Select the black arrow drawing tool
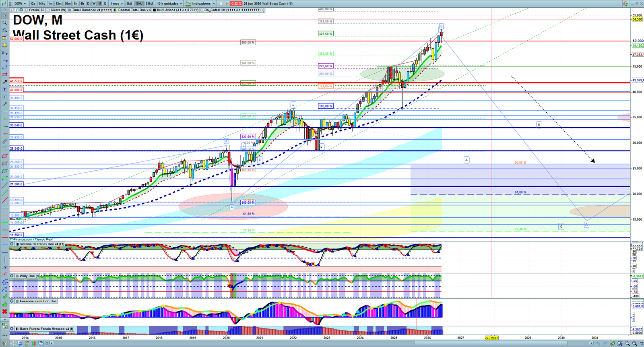The image size is (644, 347). (5, 82)
